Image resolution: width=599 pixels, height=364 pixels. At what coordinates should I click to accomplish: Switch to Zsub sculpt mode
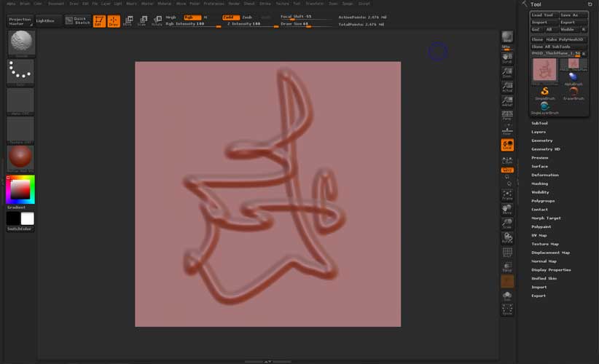247,17
